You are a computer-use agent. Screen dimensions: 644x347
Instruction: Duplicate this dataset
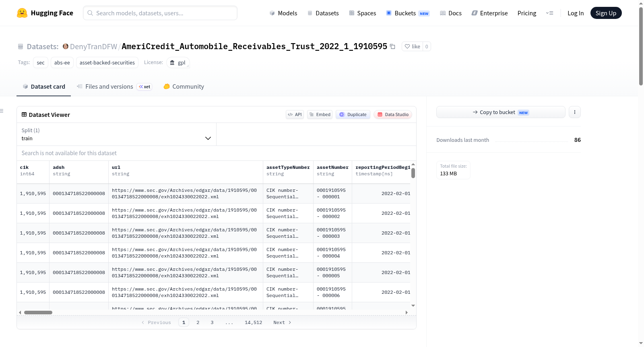[x=353, y=114]
